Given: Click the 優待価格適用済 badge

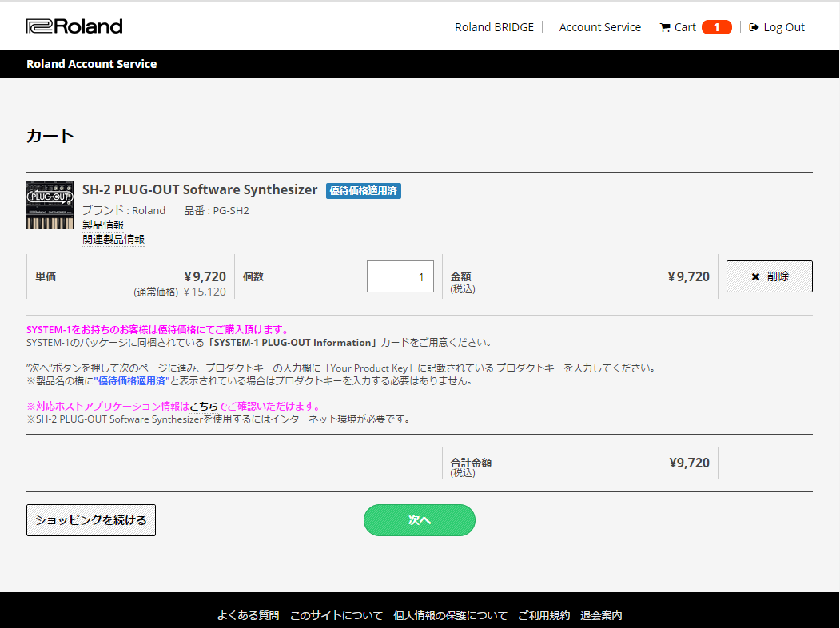Looking at the screenshot, I should [363, 191].
